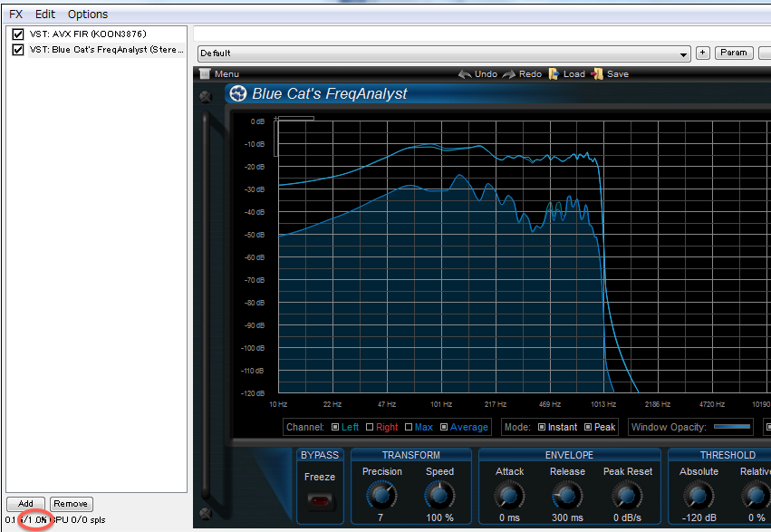The height and width of the screenshot is (532, 771).
Task: Toggle the Freeze bypass switch
Action: [x=320, y=501]
